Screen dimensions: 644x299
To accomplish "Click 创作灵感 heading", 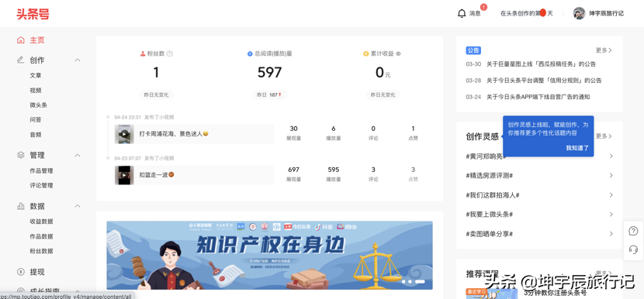I will [482, 136].
